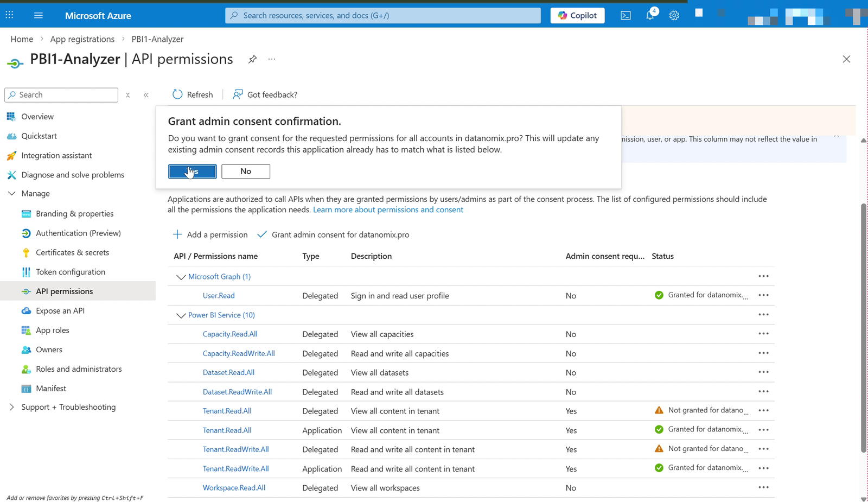Open the more options ellipsis beside the title

click(x=272, y=59)
